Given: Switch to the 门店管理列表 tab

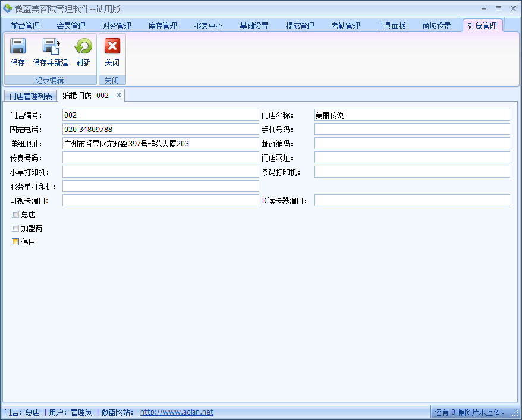Looking at the screenshot, I should click(x=30, y=95).
